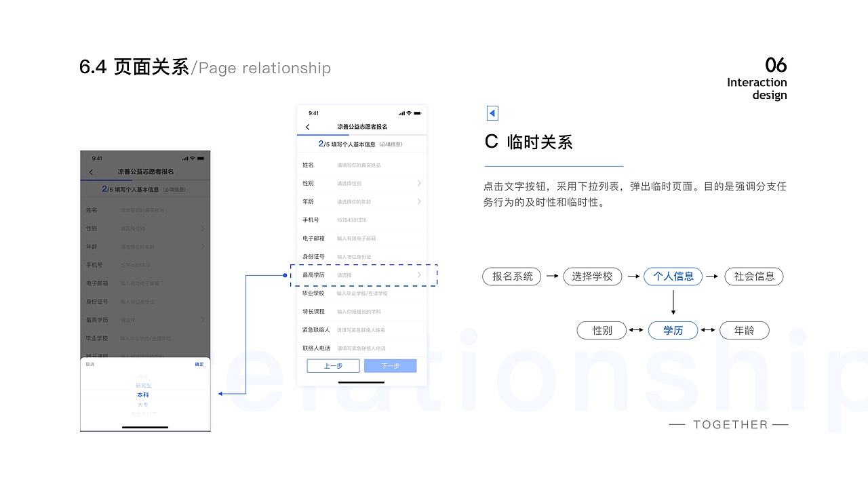The width and height of the screenshot is (868, 488).
Task: Click the 性别 flow node
Action: [601, 330]
